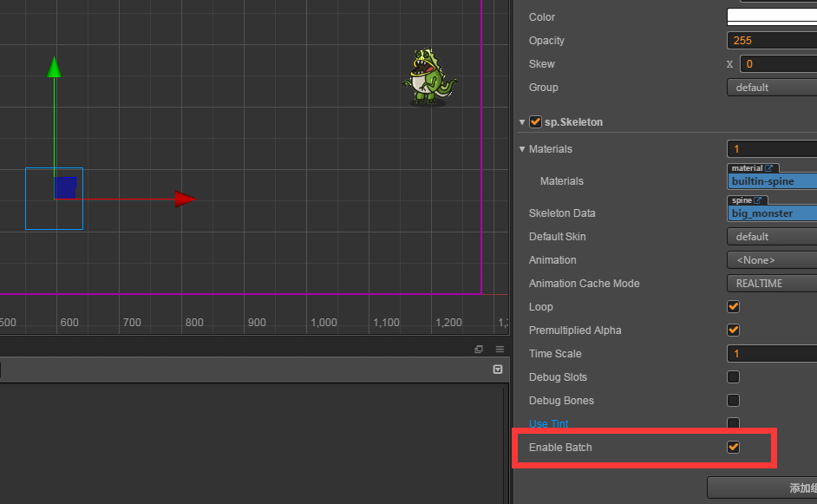
Task: Click the Time Scale input field
Action: coord(772,354)
